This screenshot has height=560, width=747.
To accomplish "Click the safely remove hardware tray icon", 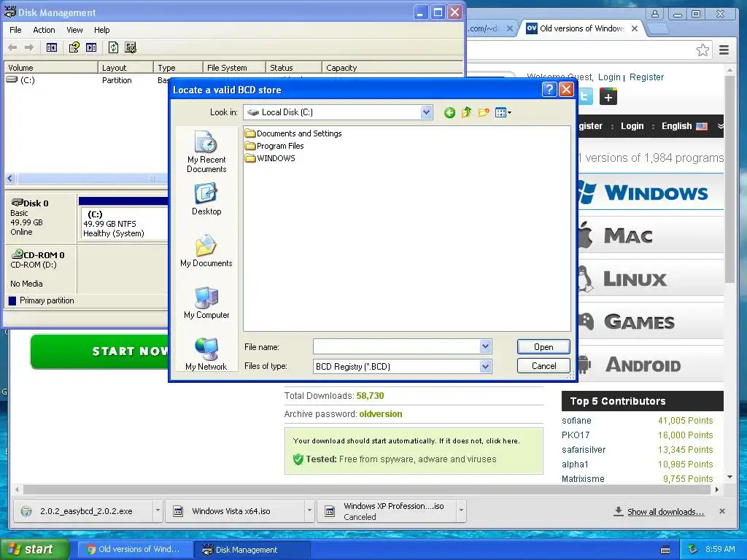I will (x=692, y=549).
